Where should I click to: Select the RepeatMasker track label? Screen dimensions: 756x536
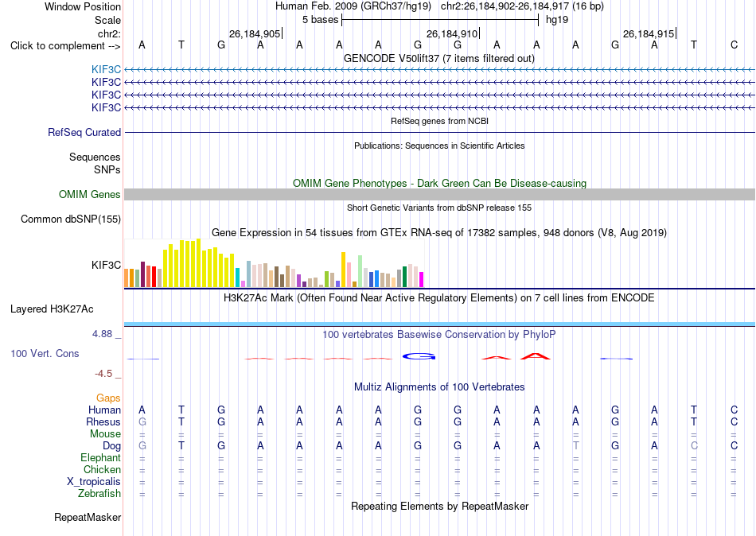pyautogui.click(x=88, y=517)
